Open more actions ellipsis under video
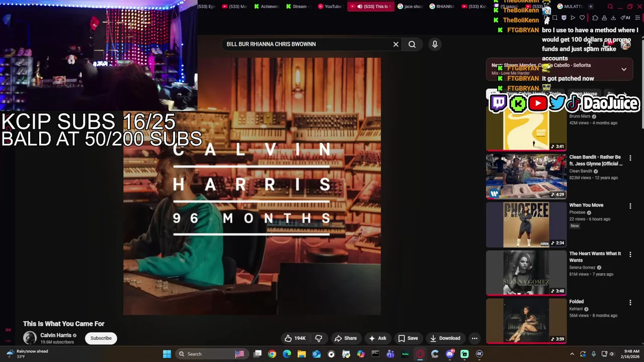The height and width of the screenshot is (362, 644). click(x=474, y=338)
